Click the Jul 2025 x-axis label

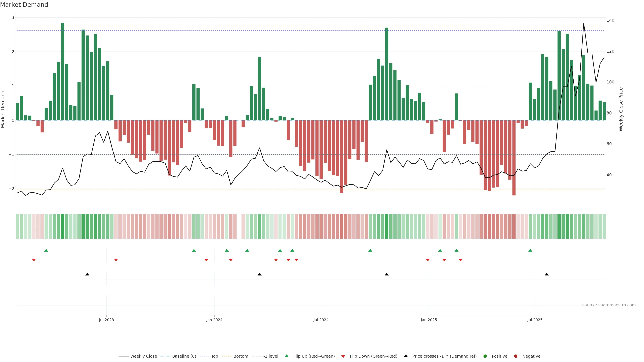[x=535, y=320]
